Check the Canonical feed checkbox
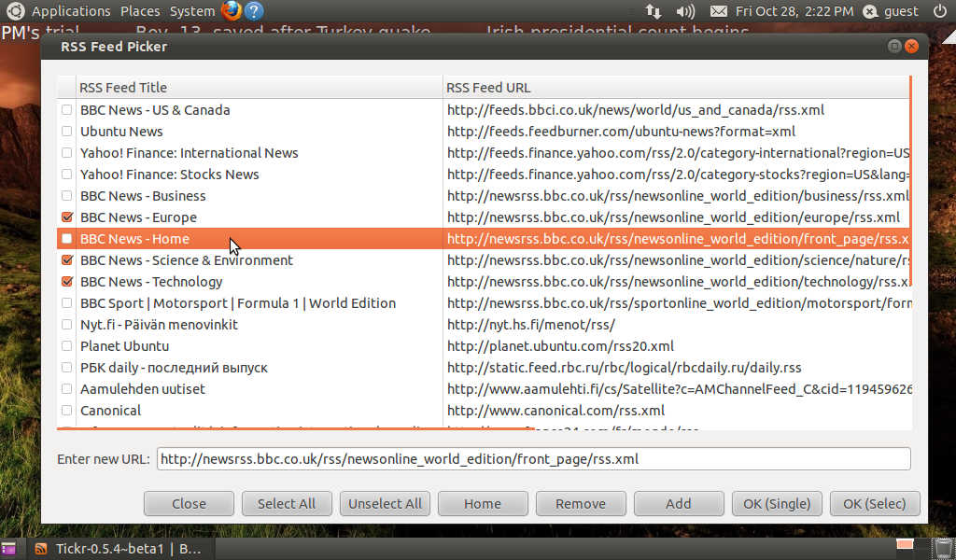This screenshot has height=560, width=956. [66, 411]
